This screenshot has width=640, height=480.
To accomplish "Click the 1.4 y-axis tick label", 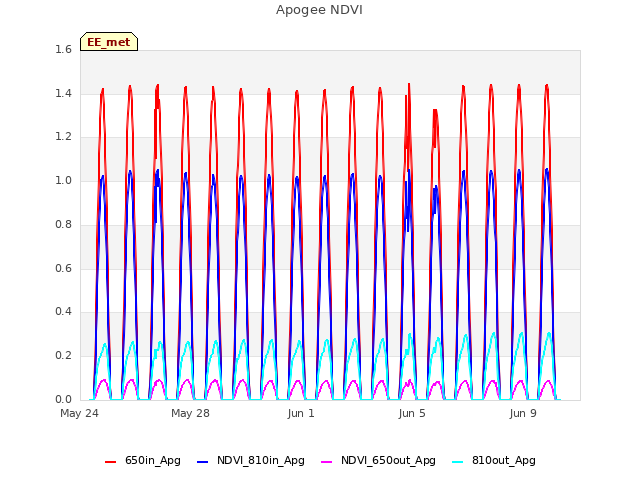I will (x=63, y=93).
